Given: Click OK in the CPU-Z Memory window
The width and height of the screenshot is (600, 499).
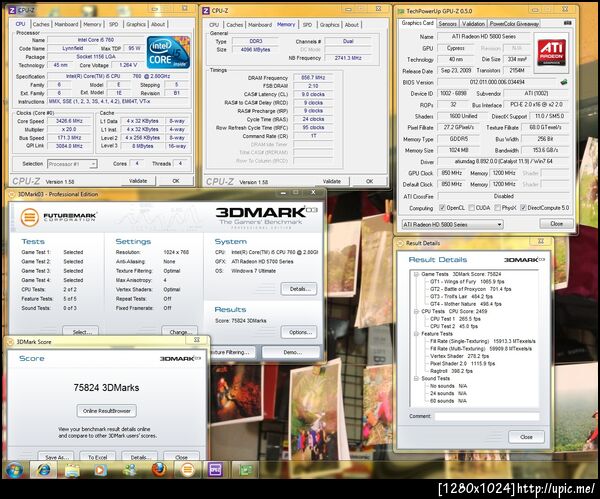Looking at the screenshot, I should click(x=369, y=181).
